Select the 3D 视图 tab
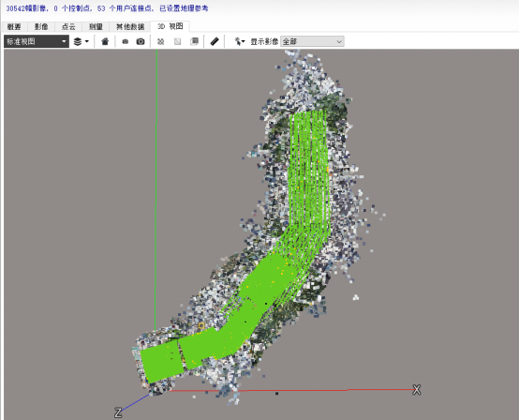 click(170, 26)
